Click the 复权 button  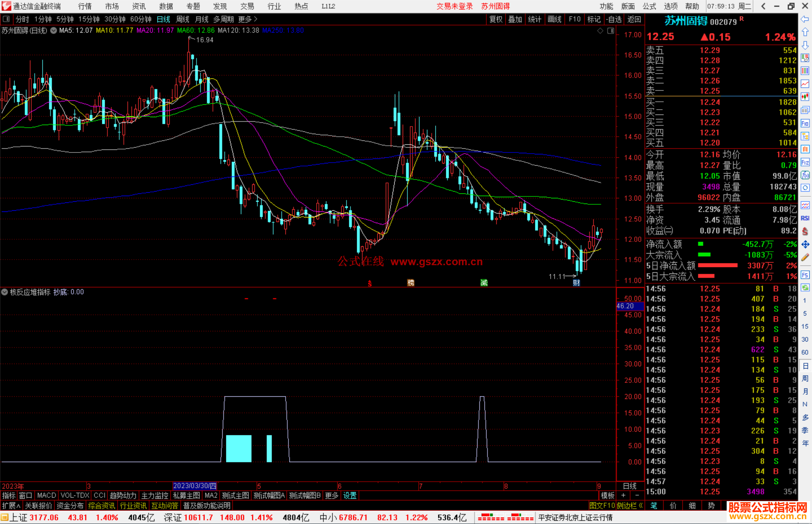click(495, 19)
